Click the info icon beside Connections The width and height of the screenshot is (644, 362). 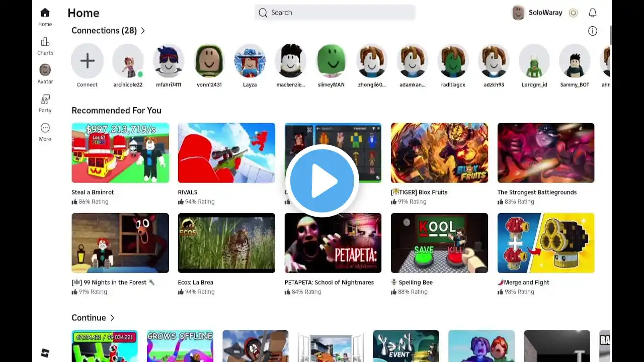593,31
